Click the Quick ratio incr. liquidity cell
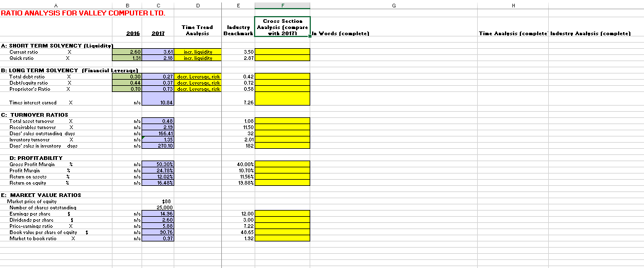 198,58
